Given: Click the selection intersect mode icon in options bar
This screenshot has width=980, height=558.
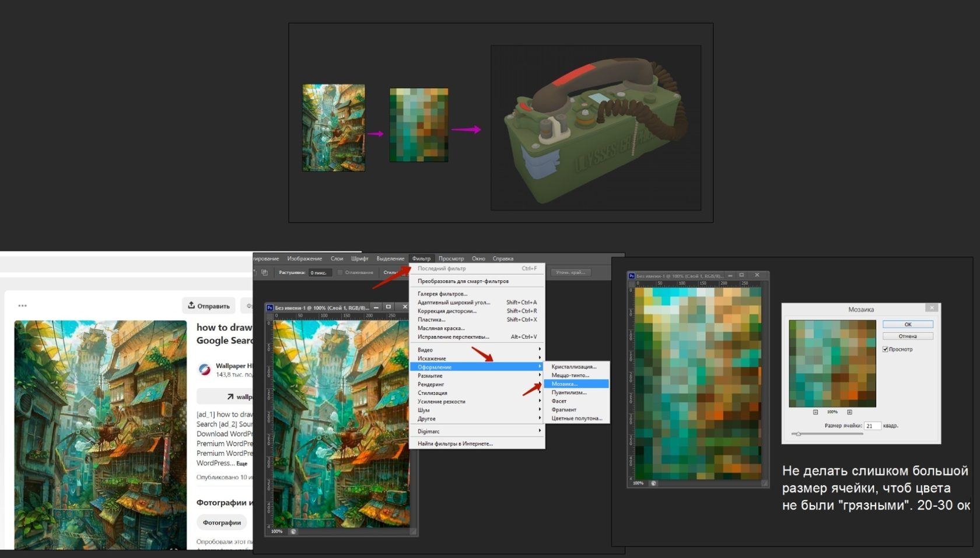Looking at the screenshot, I should 265,273.
